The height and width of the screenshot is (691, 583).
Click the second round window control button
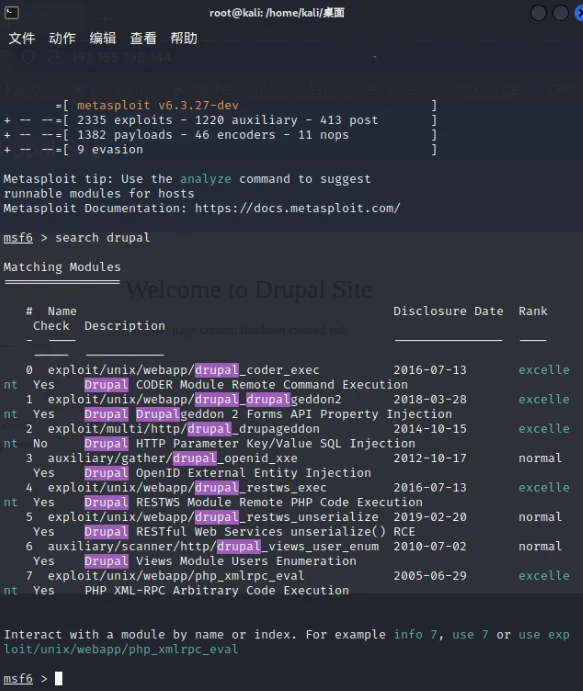click(x=561, y=13)
